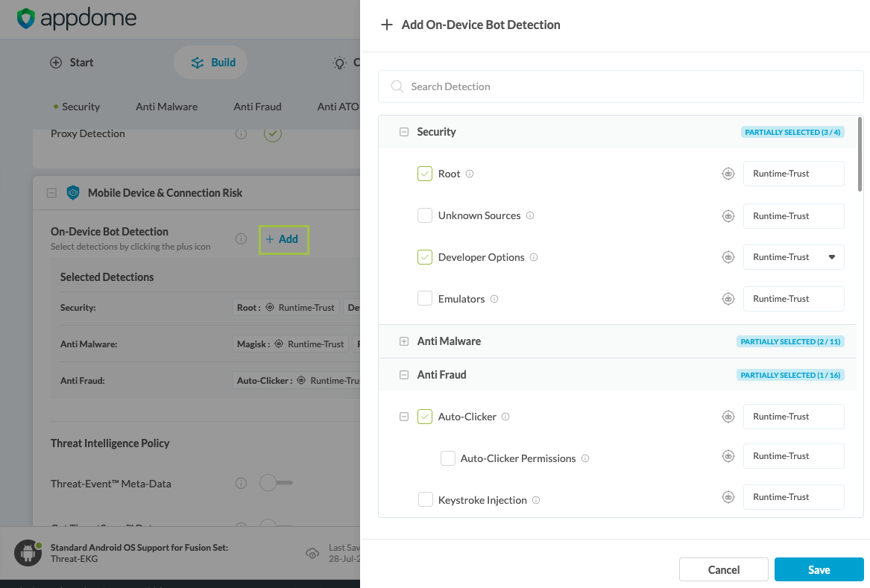Enable the Emulators checkbox
870x588 pixels.
click(425, 297)
